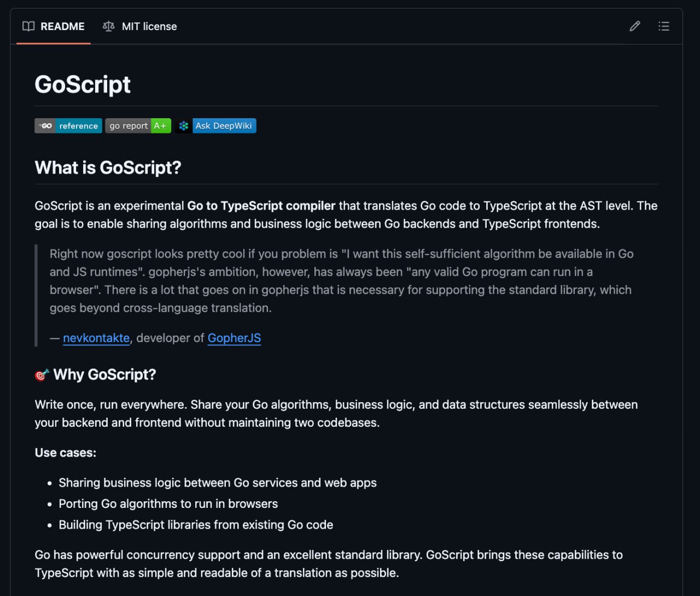Click the bold Go to TypeScript compiler text
The width and height of the screenshot is (700, 596).
[261, 206]
